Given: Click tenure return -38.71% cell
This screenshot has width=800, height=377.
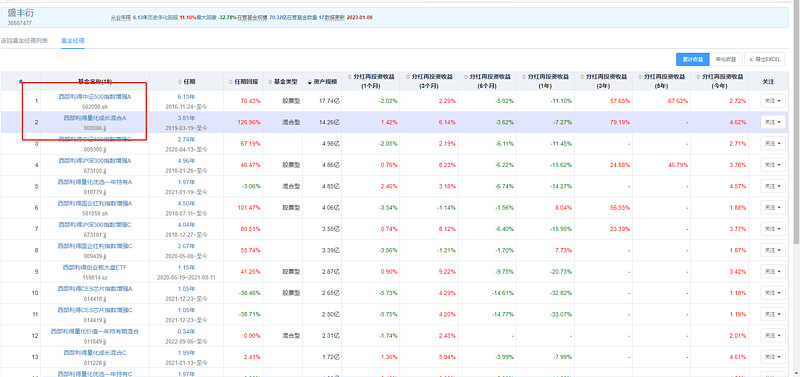Looking at the screenshot, I should coord(250,314).
